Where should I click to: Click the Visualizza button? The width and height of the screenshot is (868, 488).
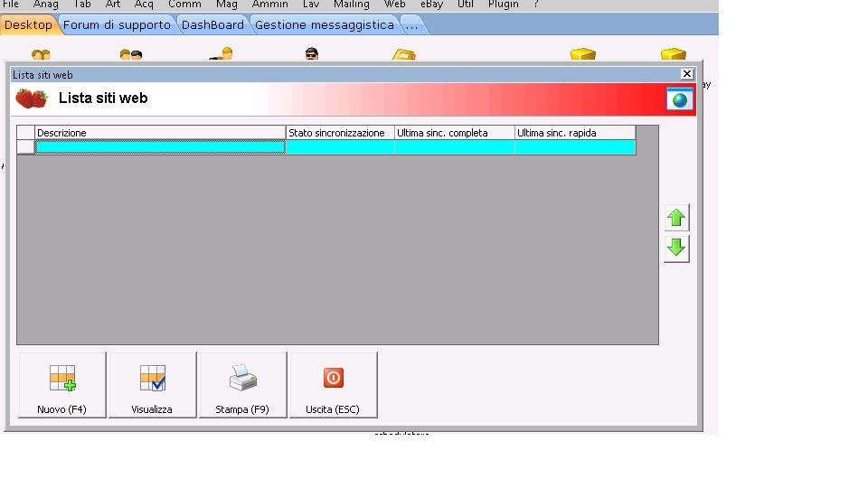[x=152, y=385]
